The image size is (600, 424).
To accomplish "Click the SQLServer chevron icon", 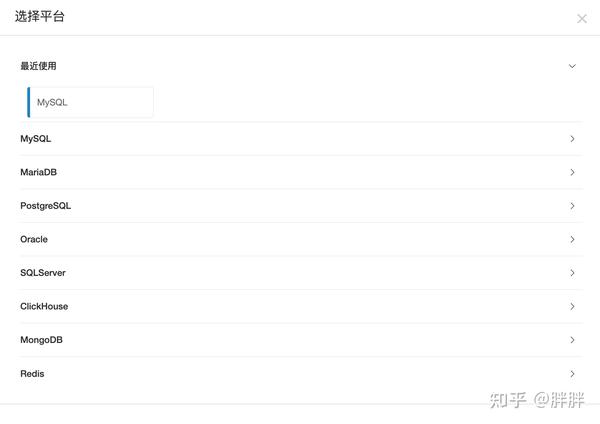I will click(x=572, y=273).
